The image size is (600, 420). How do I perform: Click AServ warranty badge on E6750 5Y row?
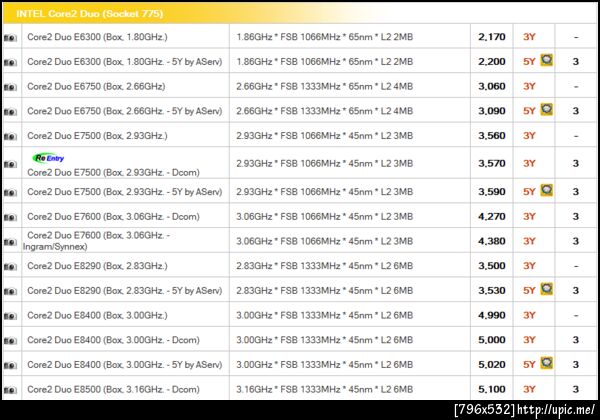546,109
